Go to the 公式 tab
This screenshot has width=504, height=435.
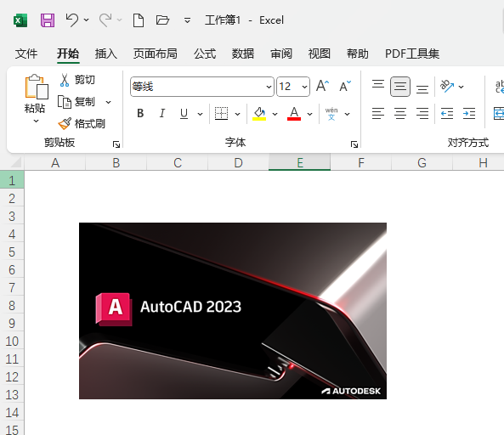tap(205, 54)
